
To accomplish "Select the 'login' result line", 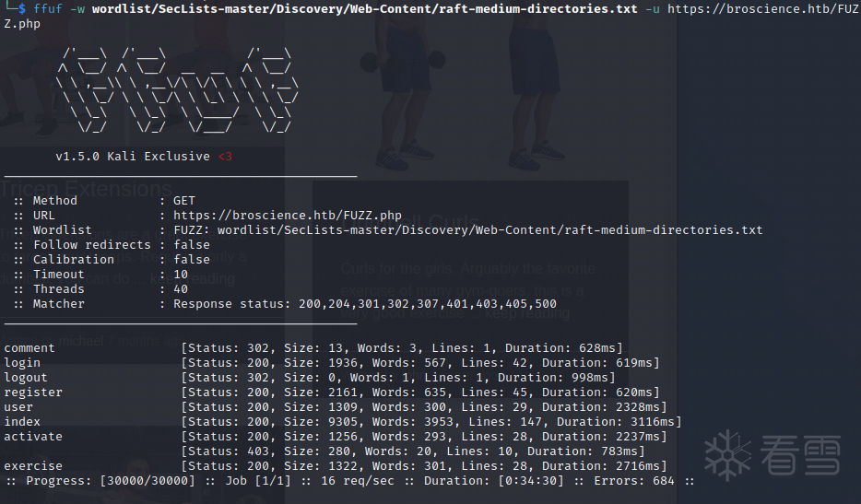I will point(332,363).
